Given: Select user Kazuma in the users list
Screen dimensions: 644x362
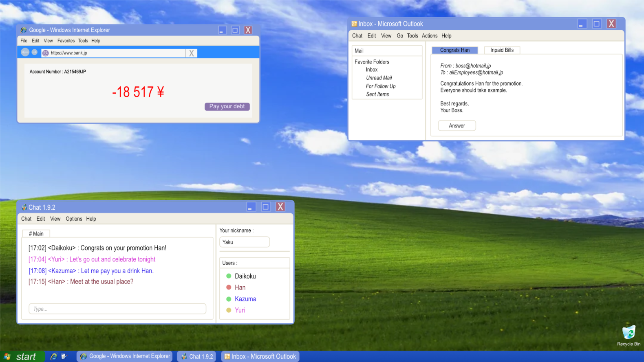Looking at the screenshot, I should [x=245, y=299].
